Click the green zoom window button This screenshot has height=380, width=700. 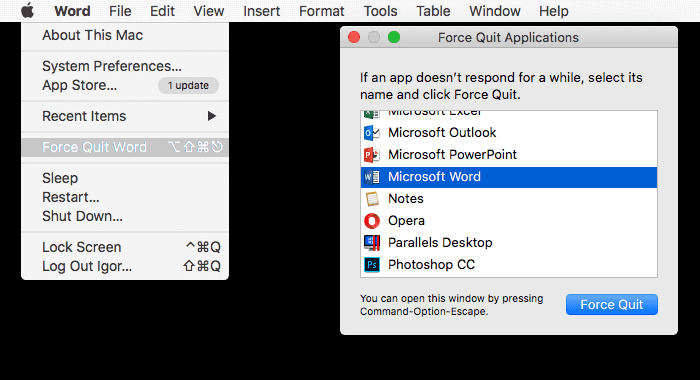point(394,37)
